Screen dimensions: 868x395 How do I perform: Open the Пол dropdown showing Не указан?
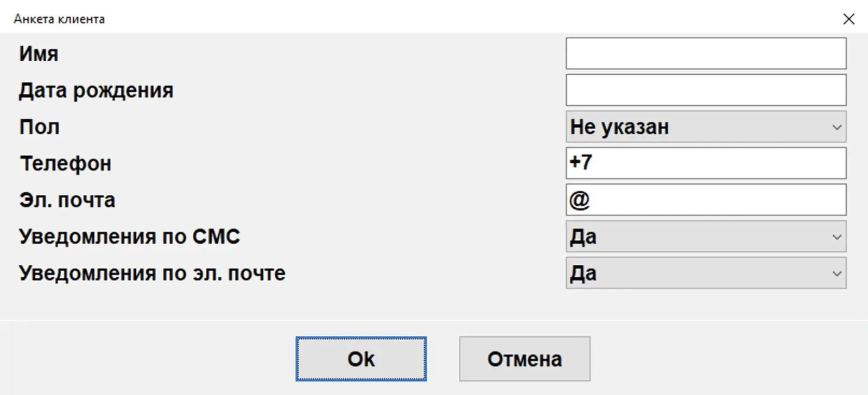[706, 126]
